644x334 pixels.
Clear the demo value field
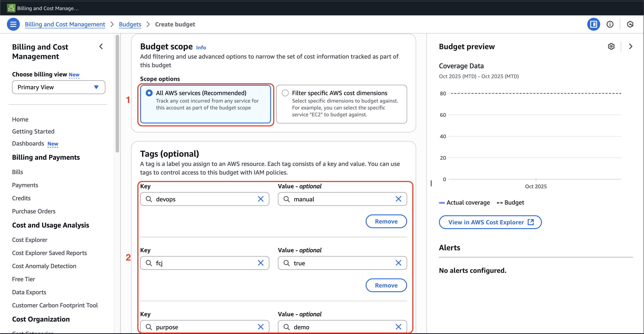[398, 327]
